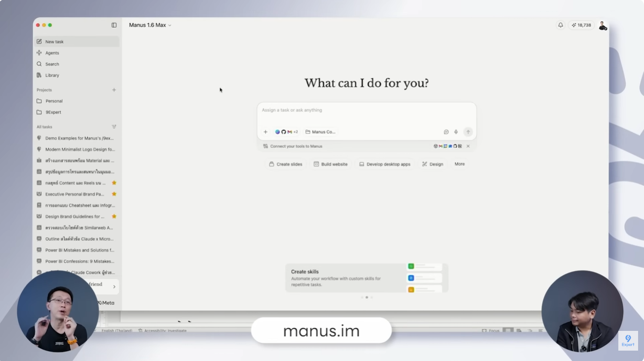The height and width of the screenshot is (361, 644).
Task: Go to third carousel dot
Action: coord(372,297)
